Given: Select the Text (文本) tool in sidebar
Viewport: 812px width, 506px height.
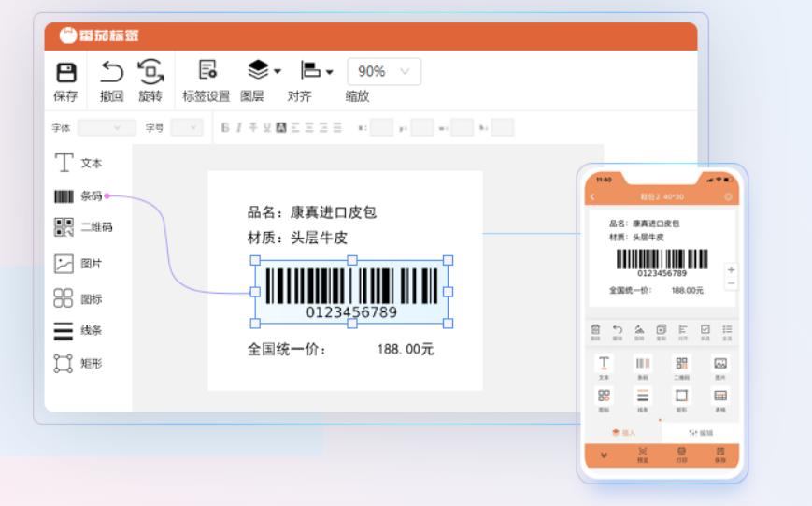Looking at the screenshot, I should [78, 163].
